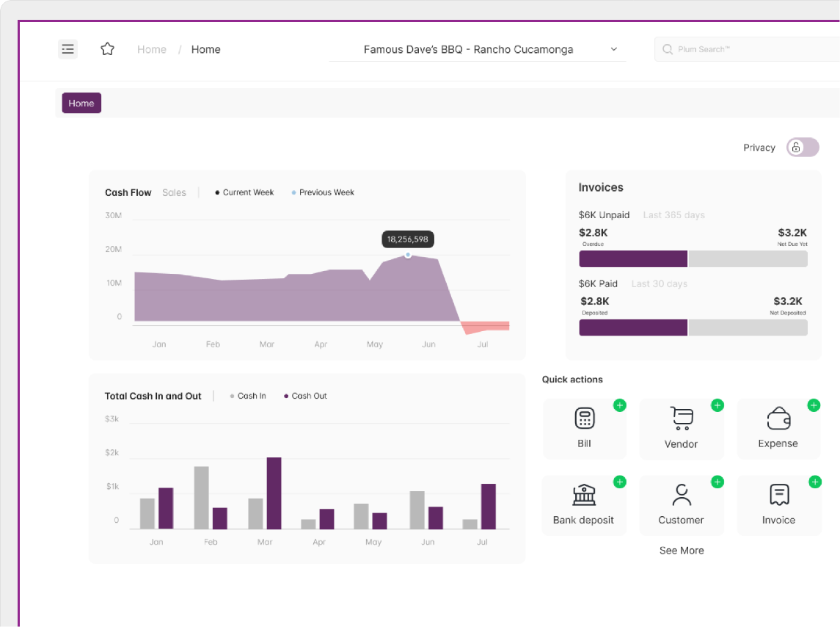Click the search magnifier icon
The height and width of the screenshot is (627, 840).
click(x=667, y=49)
